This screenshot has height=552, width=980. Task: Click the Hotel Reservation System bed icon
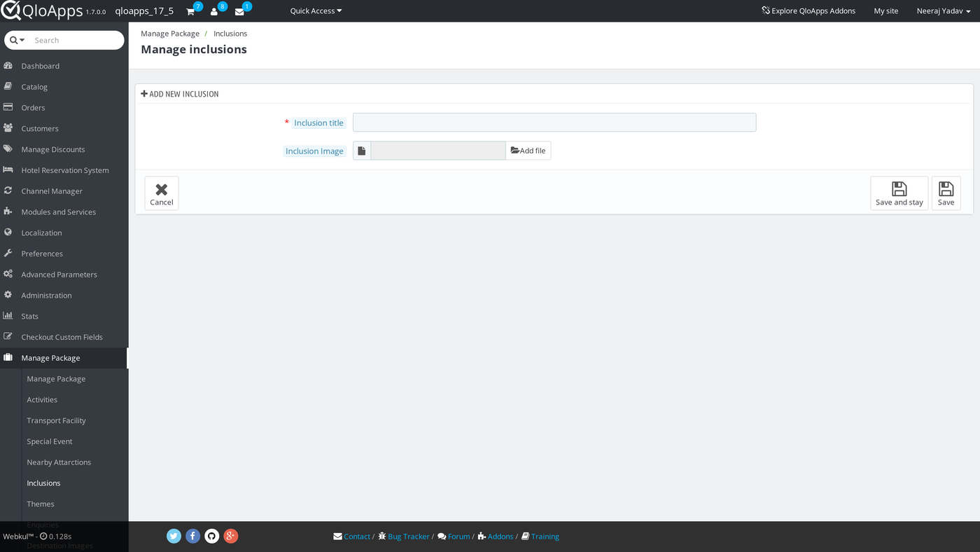point(8,170)
